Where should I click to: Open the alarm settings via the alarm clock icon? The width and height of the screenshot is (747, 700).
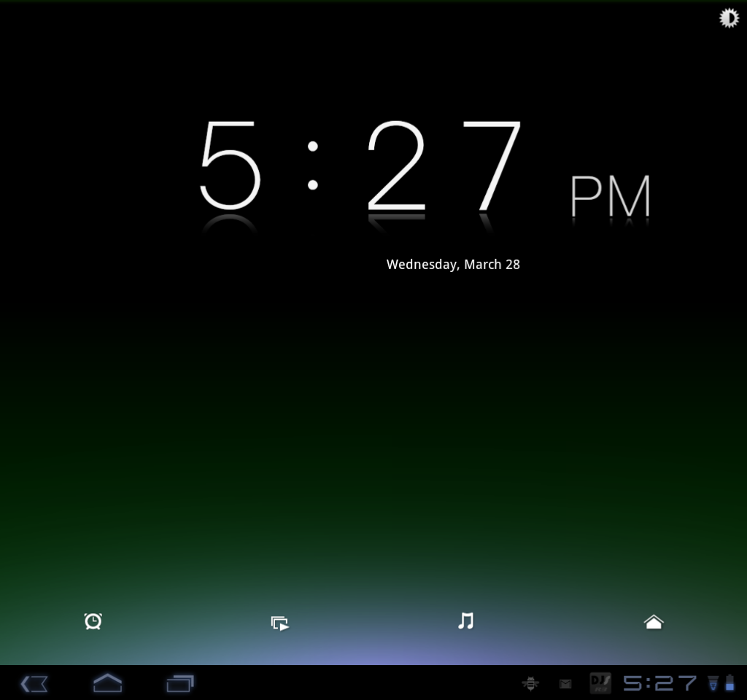(93, 621)
